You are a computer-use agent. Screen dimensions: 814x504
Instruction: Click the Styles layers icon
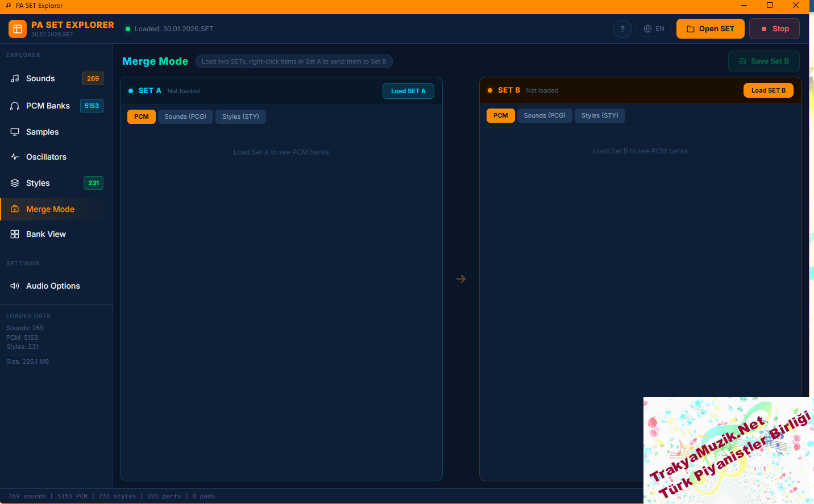15,183
